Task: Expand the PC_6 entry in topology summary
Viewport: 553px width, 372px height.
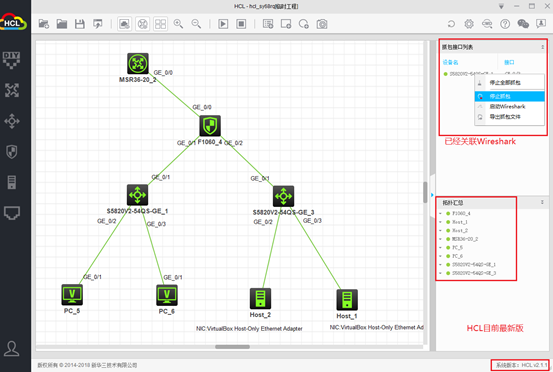Action: click(440, 256)
